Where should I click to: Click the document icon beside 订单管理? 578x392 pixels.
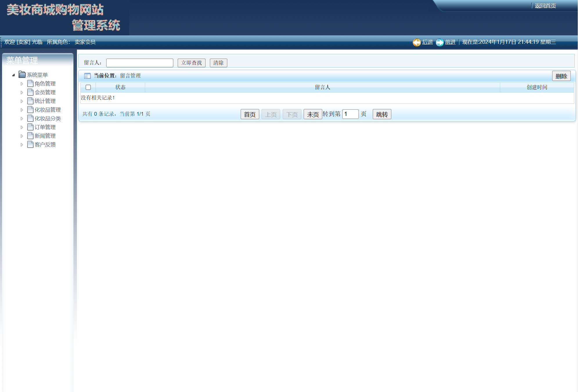[x=30, y=127]
